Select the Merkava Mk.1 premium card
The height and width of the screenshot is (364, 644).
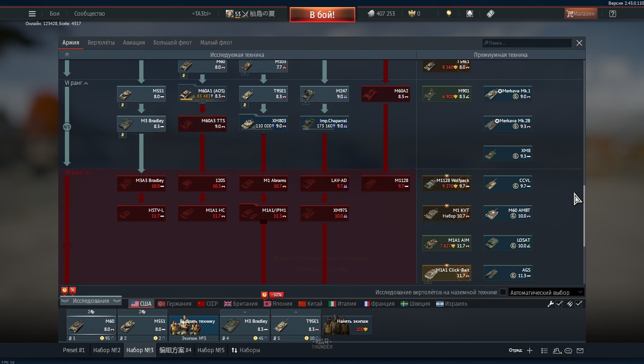[x=508, y=94]
